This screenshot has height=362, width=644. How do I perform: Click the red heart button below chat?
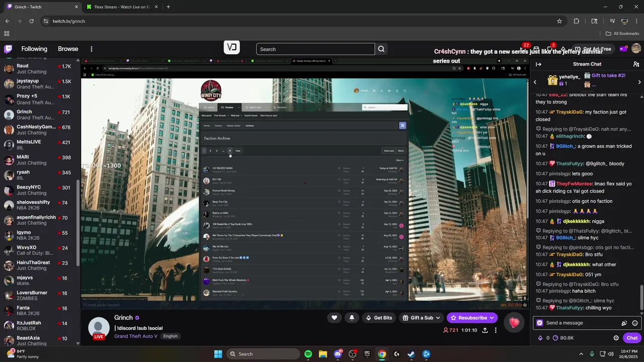click(x=514, y=323)
